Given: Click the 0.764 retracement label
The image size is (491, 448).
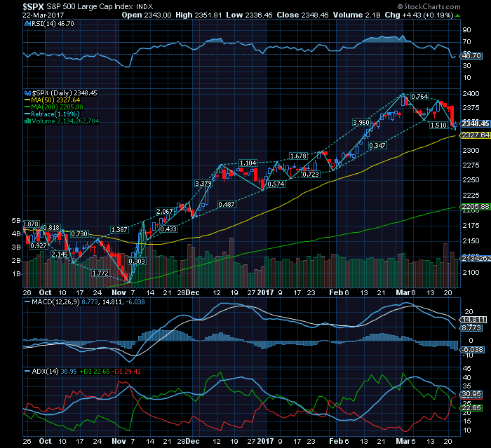Looking at the screenshot, I should point(419,97).
